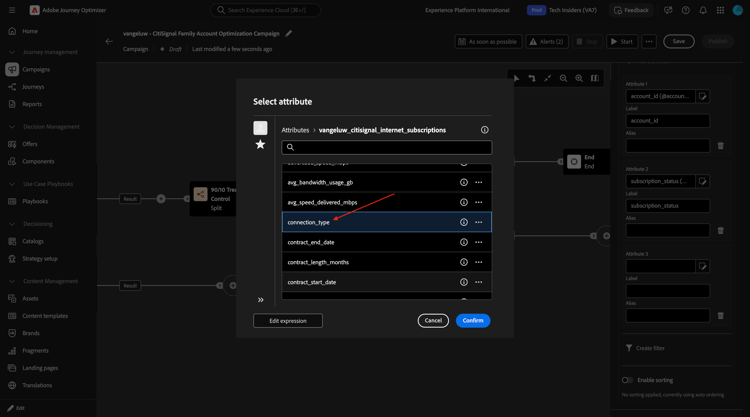Expand the dialog side panel chevrons

[x=261, y=300]
